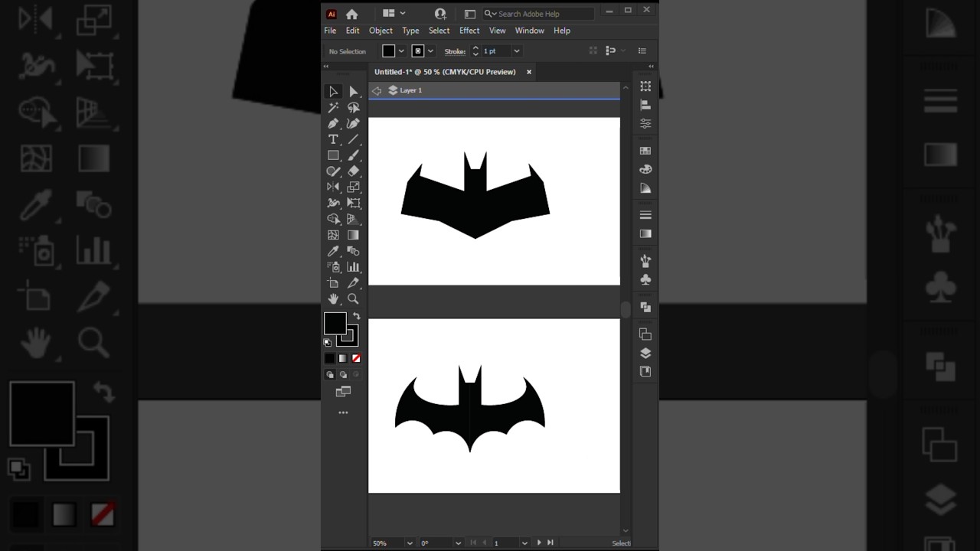The height and width of the screenshot is (551, 980).
Task: Select the Width tool
Action: tap(333, 203)
